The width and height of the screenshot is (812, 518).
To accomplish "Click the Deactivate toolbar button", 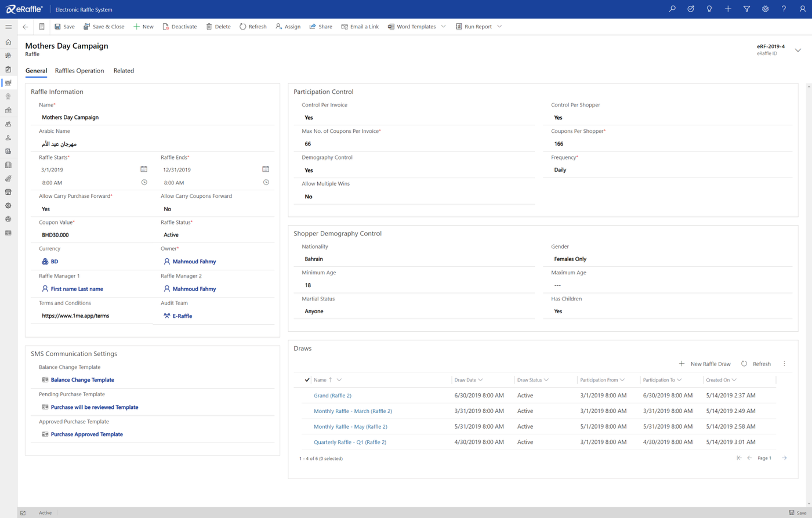I will click(179, 27).
